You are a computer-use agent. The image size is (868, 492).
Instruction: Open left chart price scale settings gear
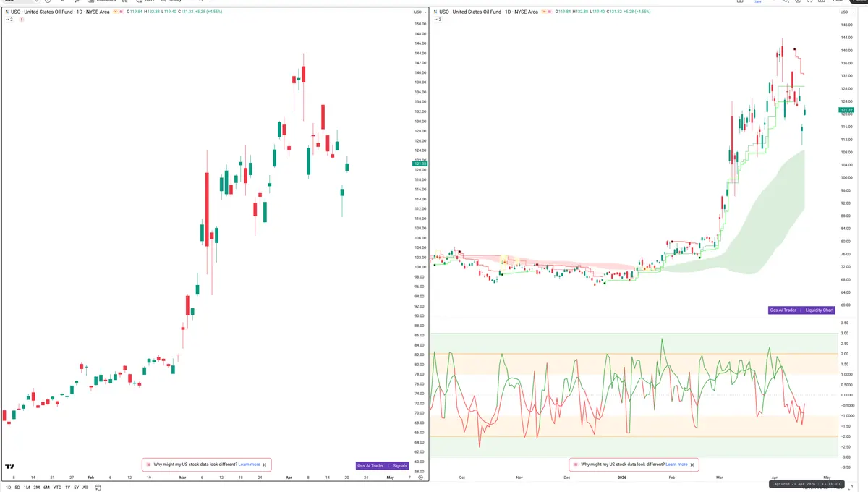point(420,478)
